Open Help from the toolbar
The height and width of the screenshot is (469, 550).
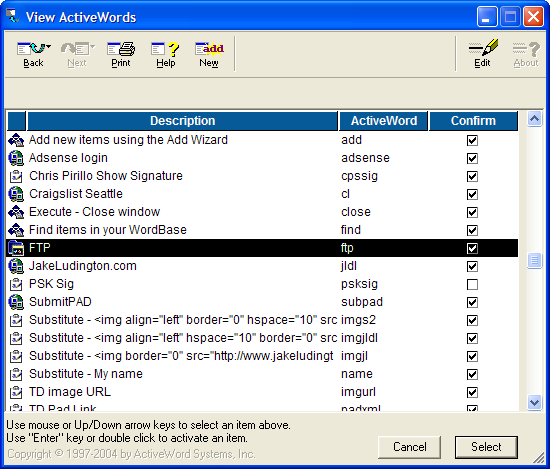[x=165, y=54]
